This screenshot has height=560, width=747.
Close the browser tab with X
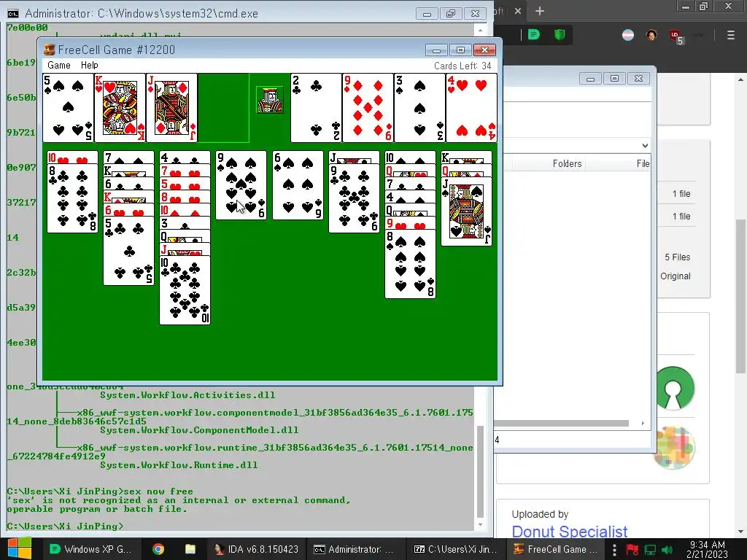tap(518, 11)
